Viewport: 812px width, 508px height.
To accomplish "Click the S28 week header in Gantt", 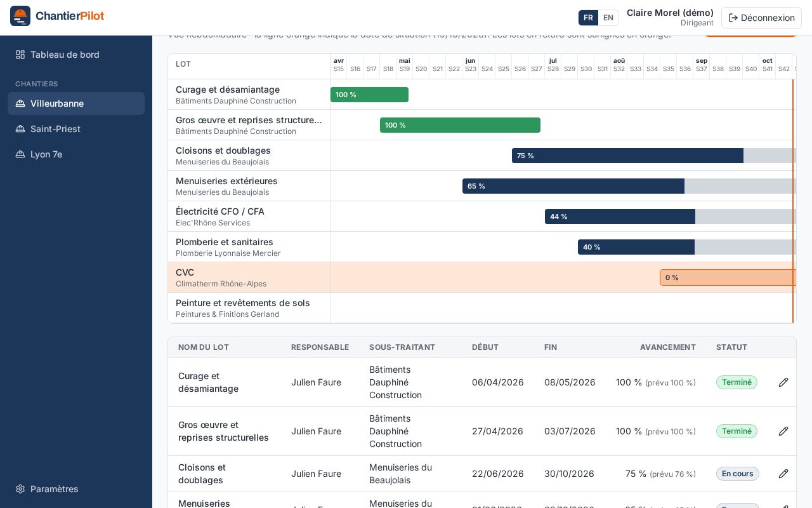I will coord(553,69).
